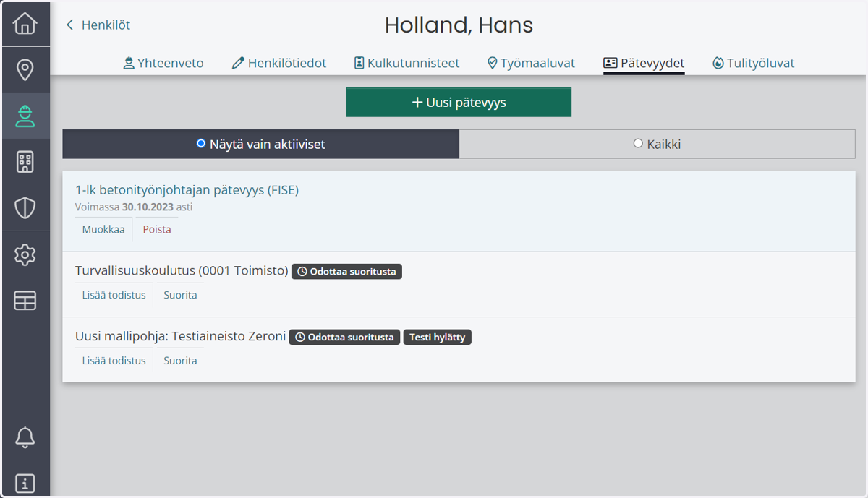This screenshot has height=498, width=868.
Task: Open the location pin sidebar icon
Action: click(25, 70)
